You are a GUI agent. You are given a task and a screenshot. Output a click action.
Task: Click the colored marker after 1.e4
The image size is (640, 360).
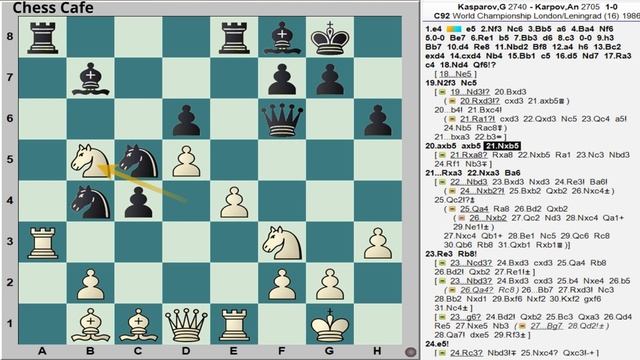coord(453,29)
